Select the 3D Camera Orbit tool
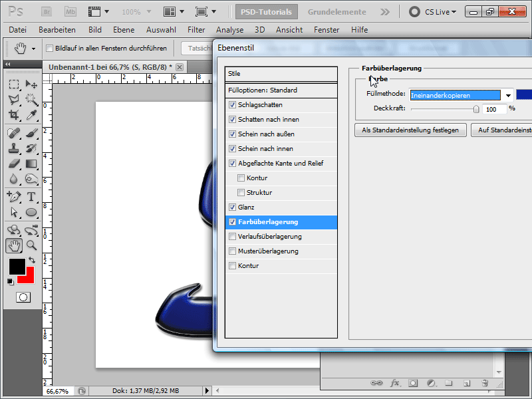The height and width of the screenshot is (399, 532). pos(31,230)
